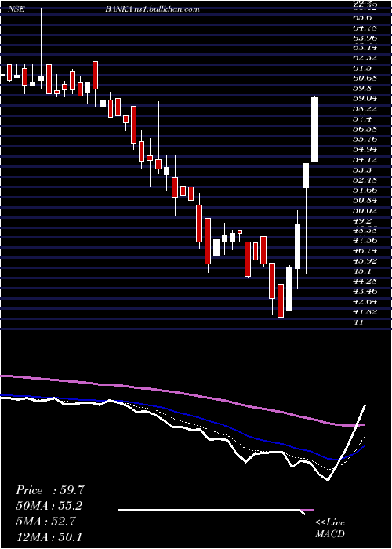The height and width of the screenshot is (549, 392).
Task: Click the Price : 59.7 readout
Action: [49, 490]
